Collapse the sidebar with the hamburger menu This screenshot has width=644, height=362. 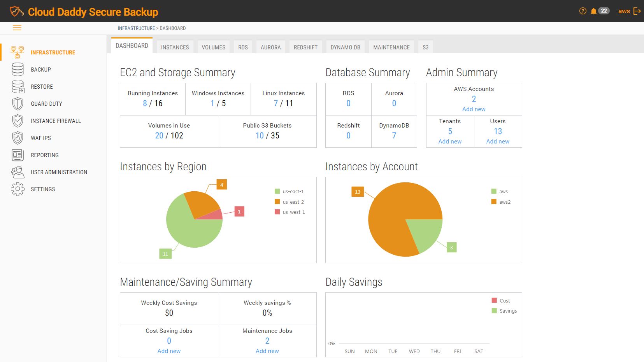[x=17, y=28]
